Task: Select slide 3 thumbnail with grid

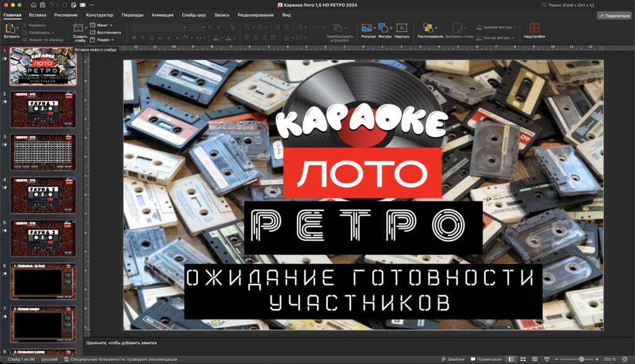Action: pos(43,153)
